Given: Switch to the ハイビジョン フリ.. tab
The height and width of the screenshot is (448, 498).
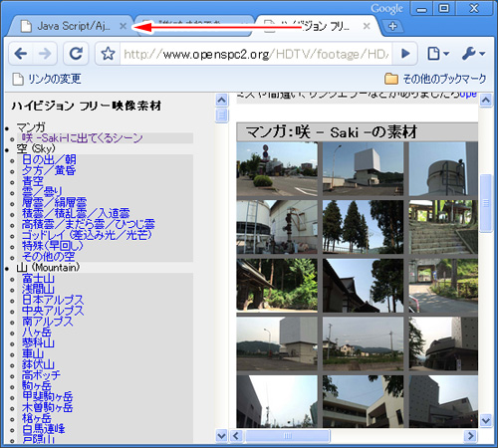Looking at the screenshot, I should [316, 26].
